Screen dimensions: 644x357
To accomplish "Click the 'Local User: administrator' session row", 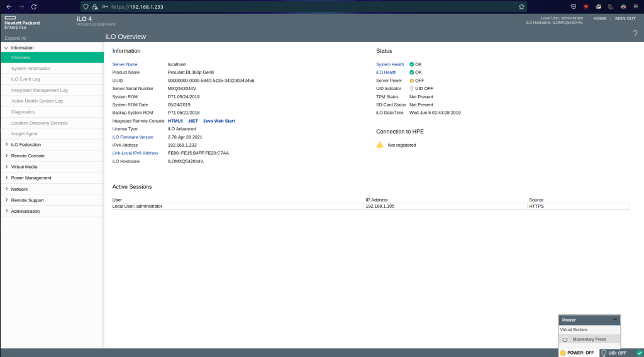I will [371, 206].
